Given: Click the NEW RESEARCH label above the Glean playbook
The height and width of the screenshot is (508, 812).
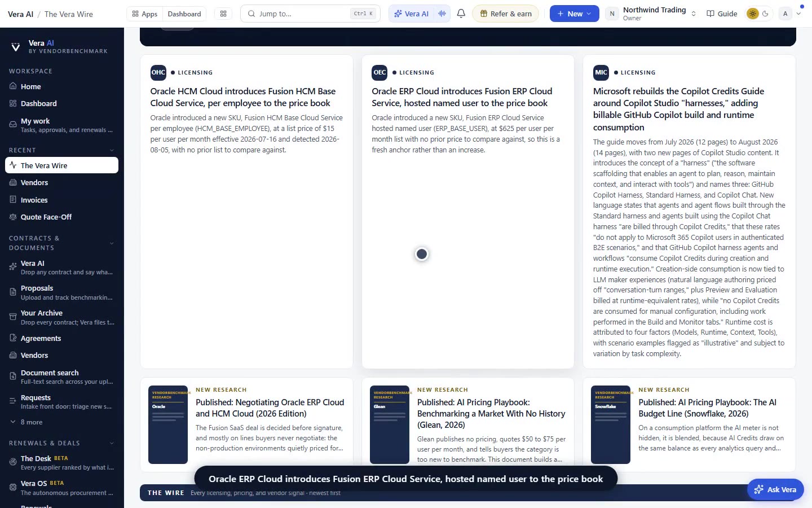Looking at the screenshot, I should (443, 389).
